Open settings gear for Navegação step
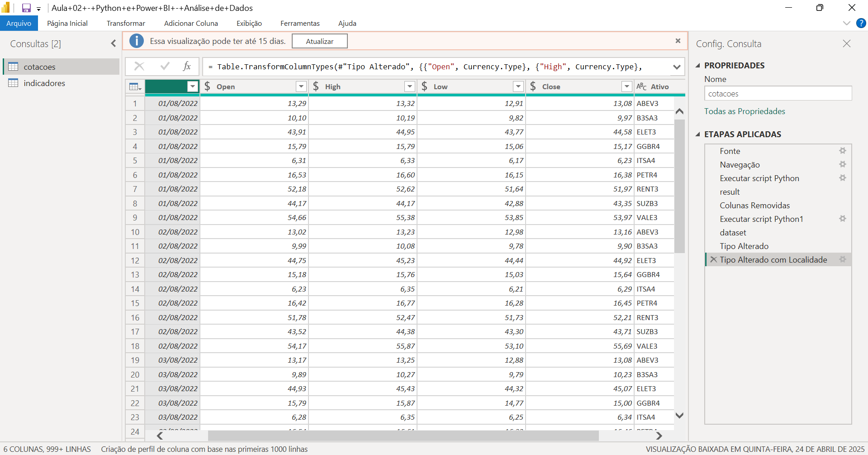Screen dimensions: 868x455 tap(843, 164)
